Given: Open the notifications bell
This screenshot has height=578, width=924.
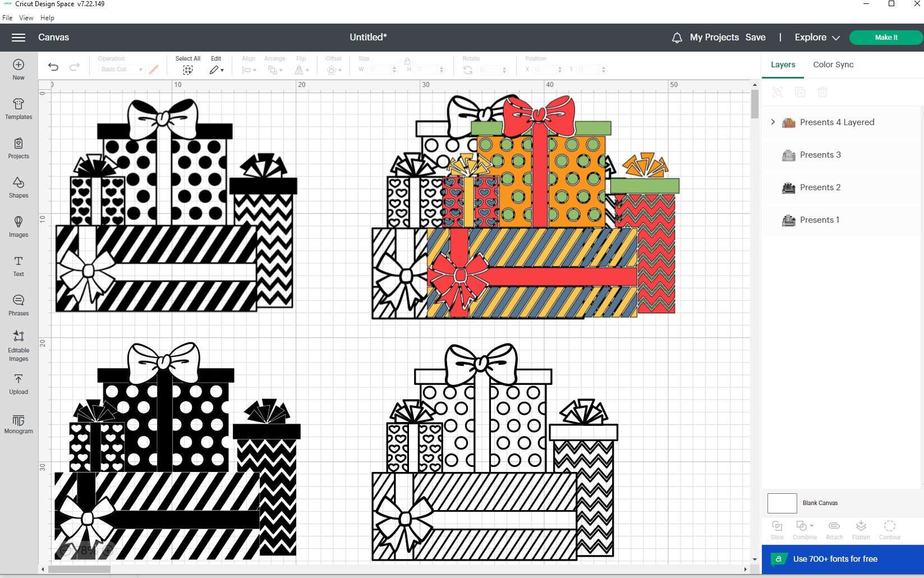Looking at the screenshot, I should pyautogui.click(x=677, y=37).
